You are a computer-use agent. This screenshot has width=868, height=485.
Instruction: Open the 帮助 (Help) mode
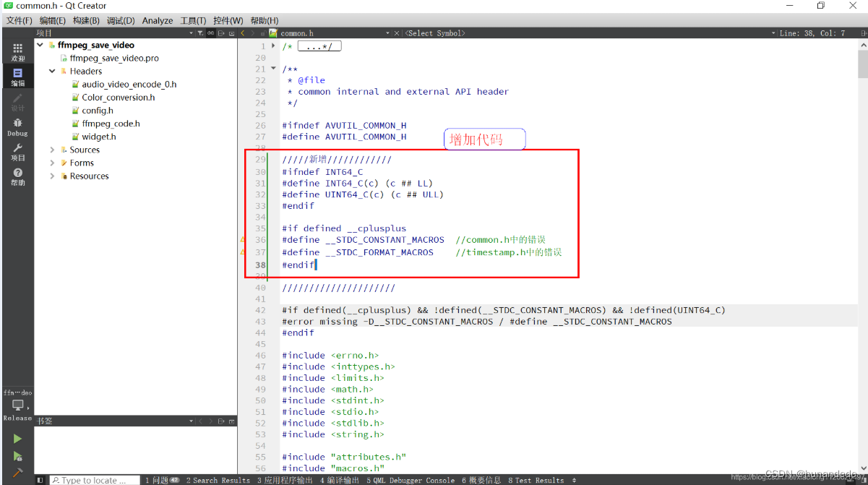17,176
